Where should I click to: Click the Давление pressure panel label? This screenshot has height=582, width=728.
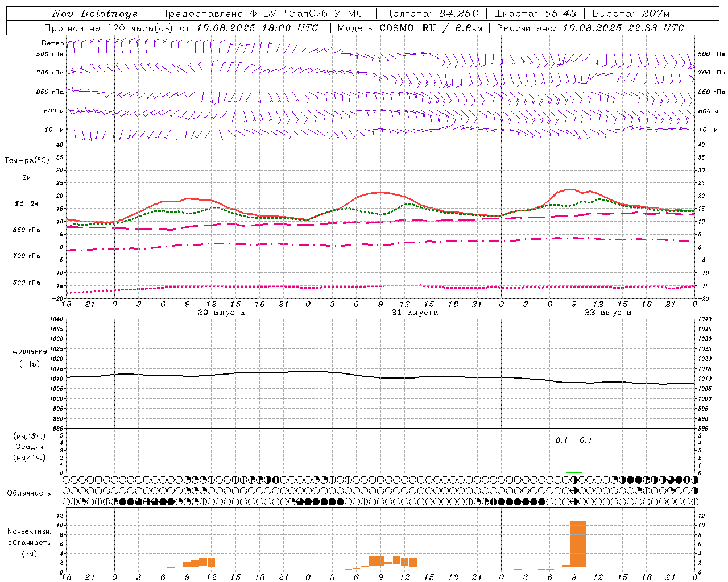coord(30,351)
